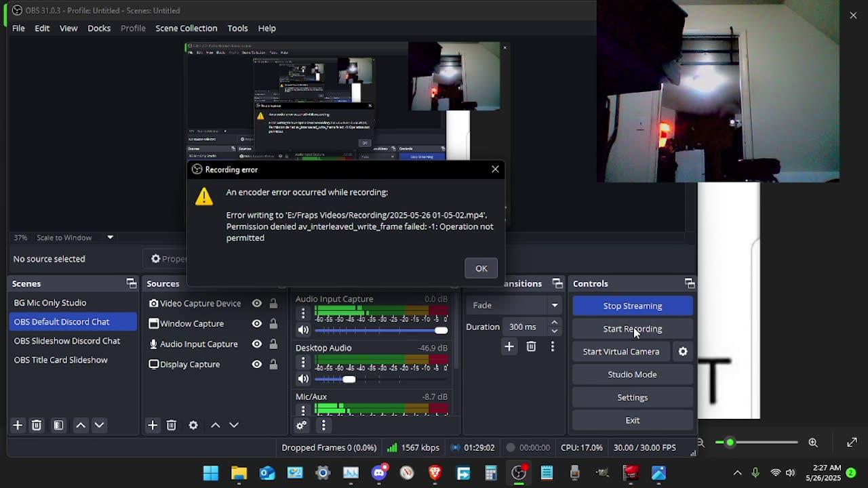Adjust Desktop Audio volume slider
The height and width of the screenshot is (488, 868).
(x=381, y=379)
